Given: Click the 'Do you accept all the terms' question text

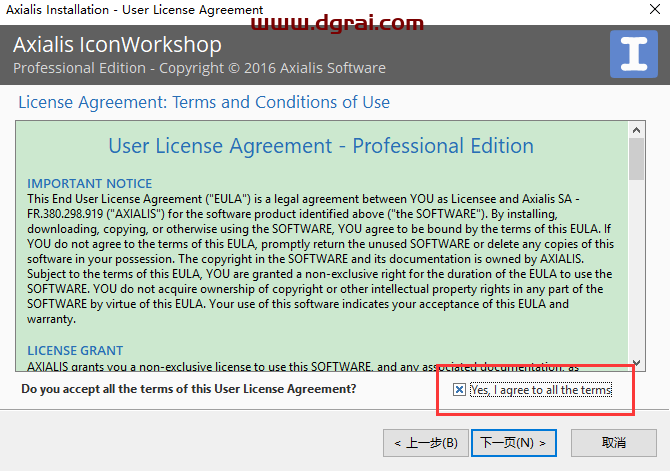Looking at the screenshot, I should [x=188, y=389].
